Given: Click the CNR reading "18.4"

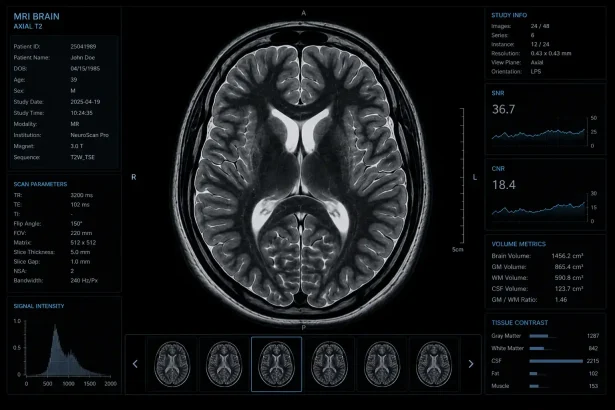Looking at the screenshot, I should (x=504, y=185).
